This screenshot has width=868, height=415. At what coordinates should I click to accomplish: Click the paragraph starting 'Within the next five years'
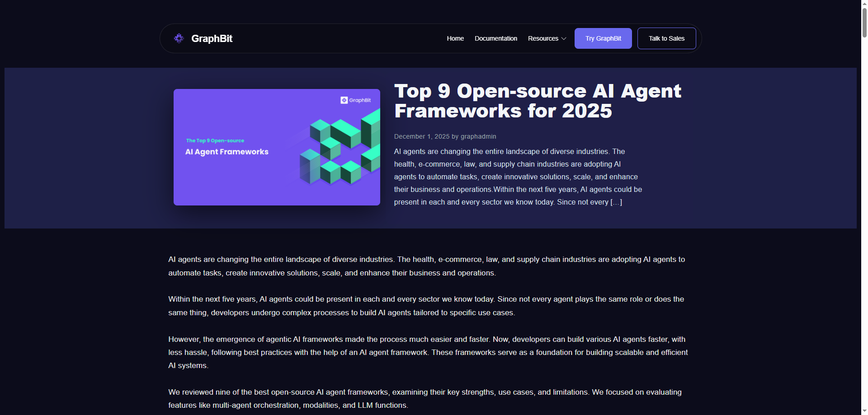click(426, 306)
